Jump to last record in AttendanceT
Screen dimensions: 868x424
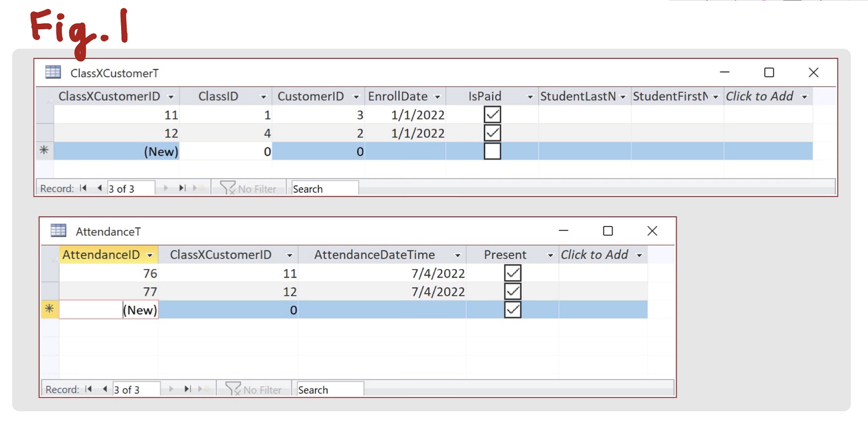tap(187, 389)
